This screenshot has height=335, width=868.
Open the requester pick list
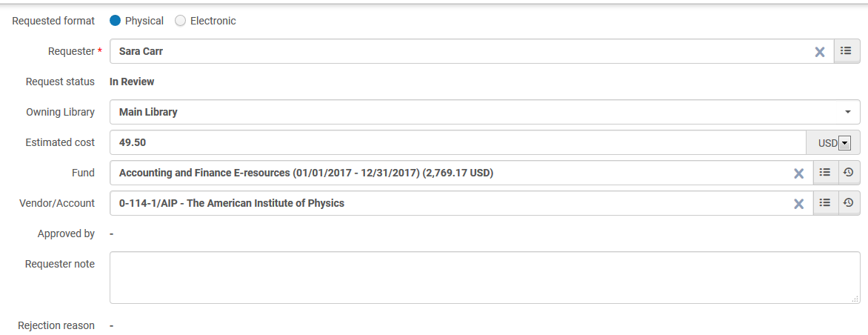847,51
